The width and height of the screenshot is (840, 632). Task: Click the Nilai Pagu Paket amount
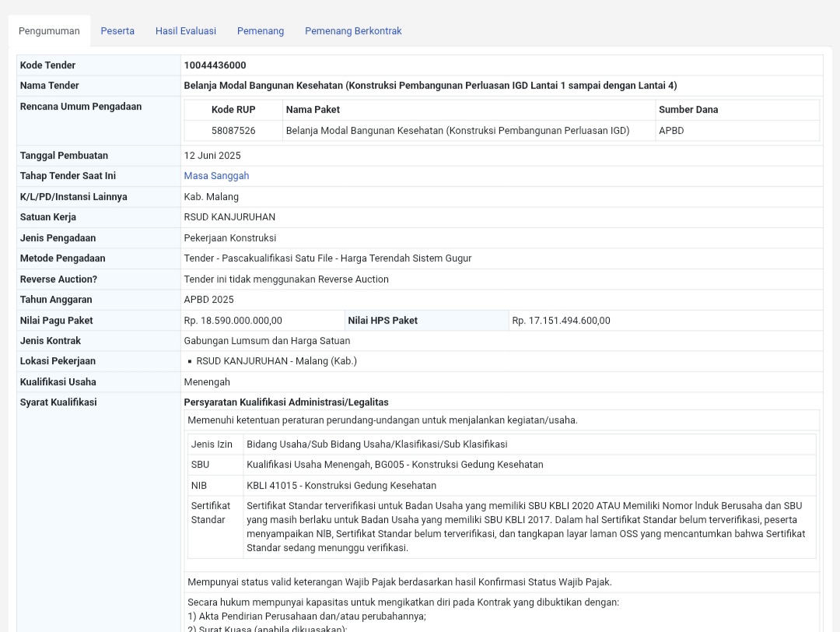[233, 321]
